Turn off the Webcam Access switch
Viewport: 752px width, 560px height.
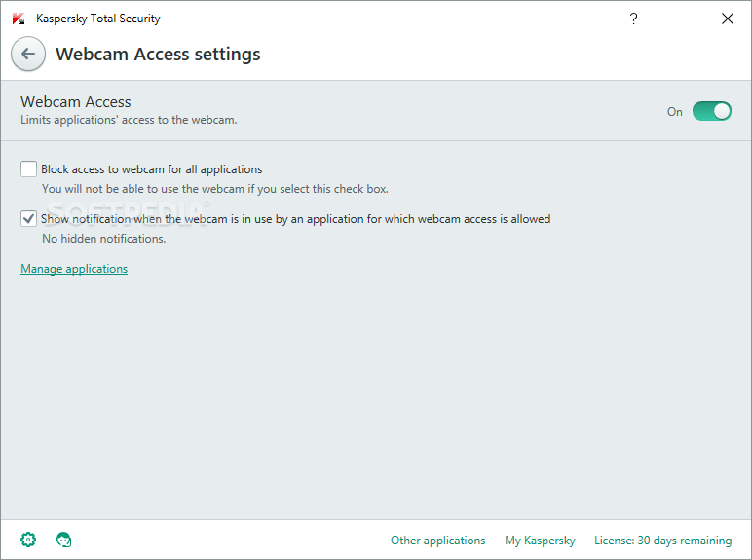tap(712, 111)
